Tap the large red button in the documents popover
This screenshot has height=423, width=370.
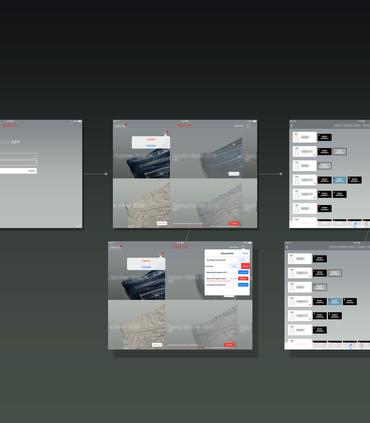[x=245, y=266]
